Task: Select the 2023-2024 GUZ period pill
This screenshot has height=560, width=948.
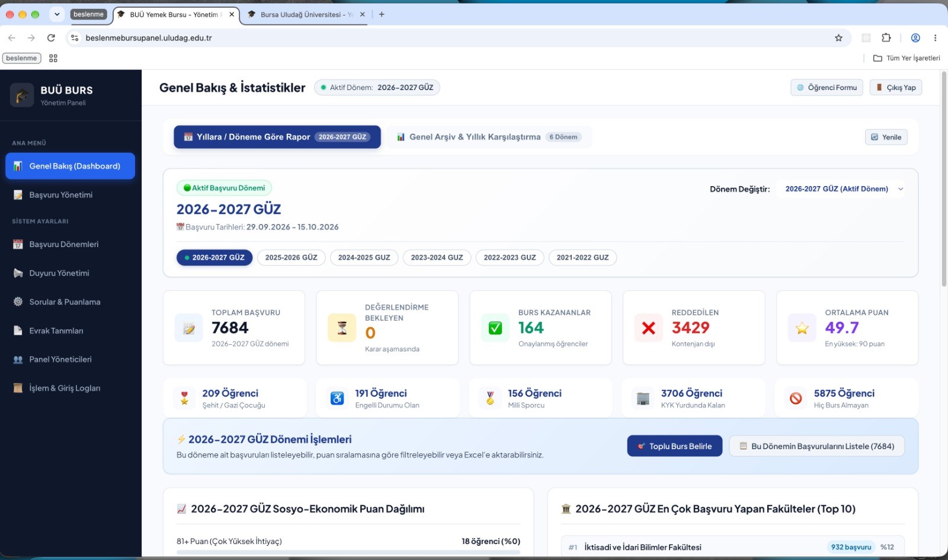Action: point(437,258)
